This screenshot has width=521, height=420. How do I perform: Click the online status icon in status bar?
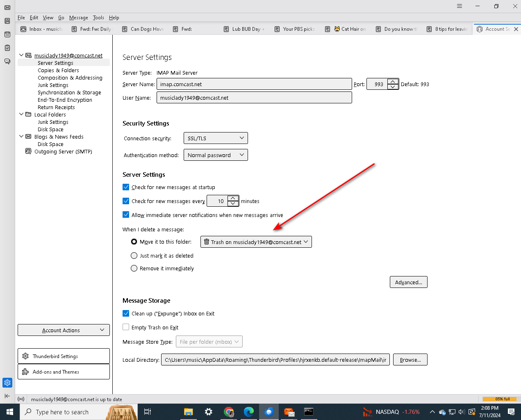click(21, 399)
